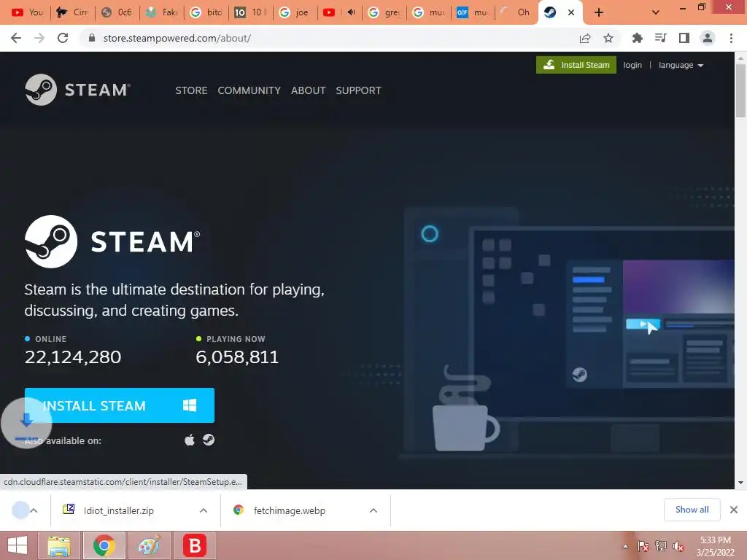Switch to the 'Oh' loading tab

[x=516, y=12]
